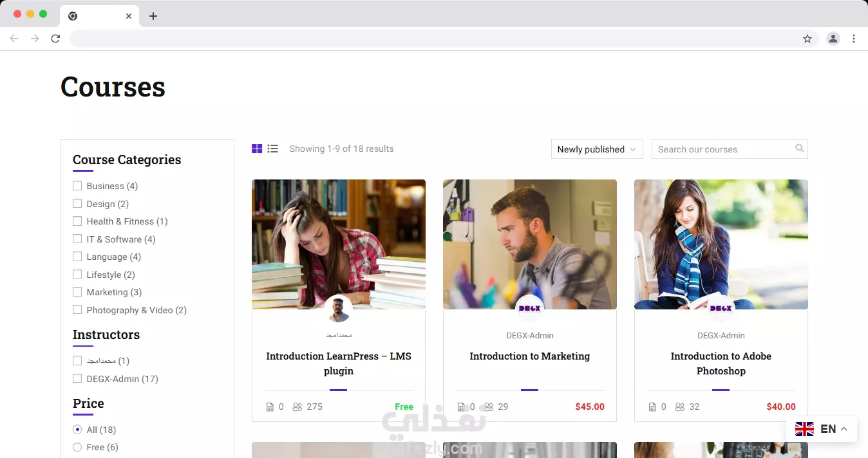The image size is (868, 458).
Task: Check the IT & Software category
Action: pos(77,239)
